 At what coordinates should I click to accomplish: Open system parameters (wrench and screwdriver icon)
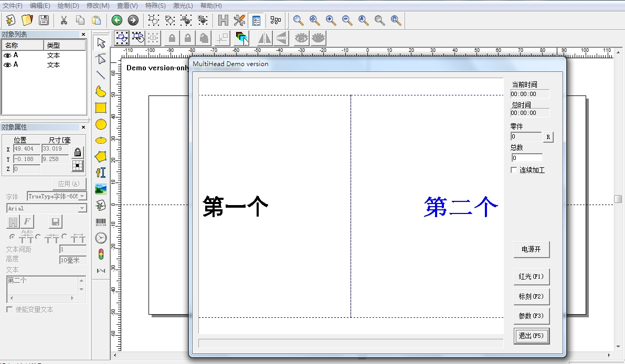tap(239, 20)
